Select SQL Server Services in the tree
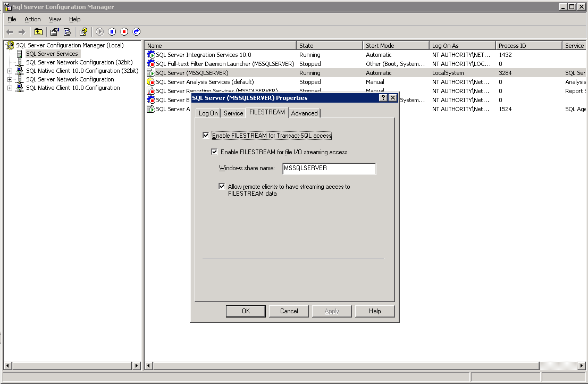 (52, 54)
